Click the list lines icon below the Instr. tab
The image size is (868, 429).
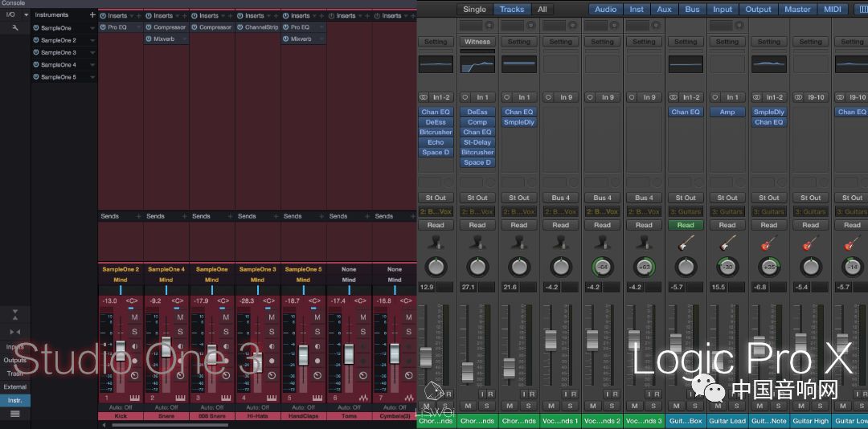15,414
